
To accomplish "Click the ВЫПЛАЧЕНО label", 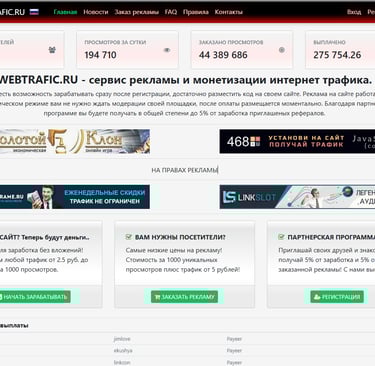I will 329,42.
